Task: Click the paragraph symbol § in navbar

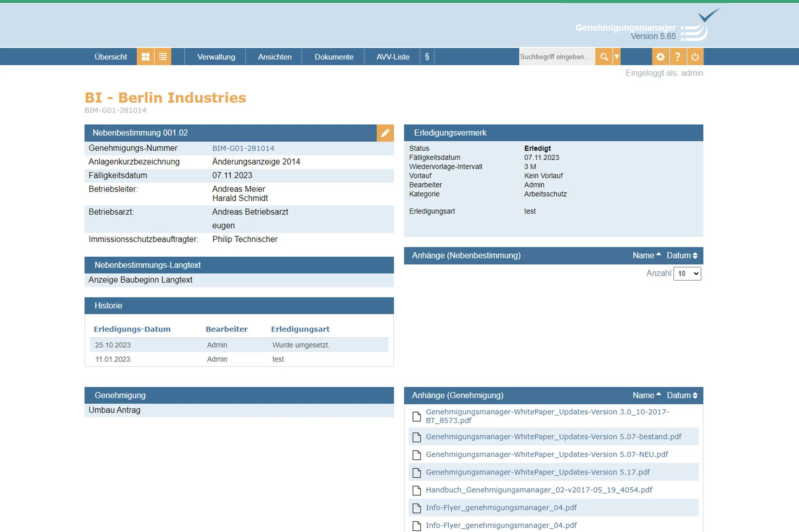Action: point(427,57)
